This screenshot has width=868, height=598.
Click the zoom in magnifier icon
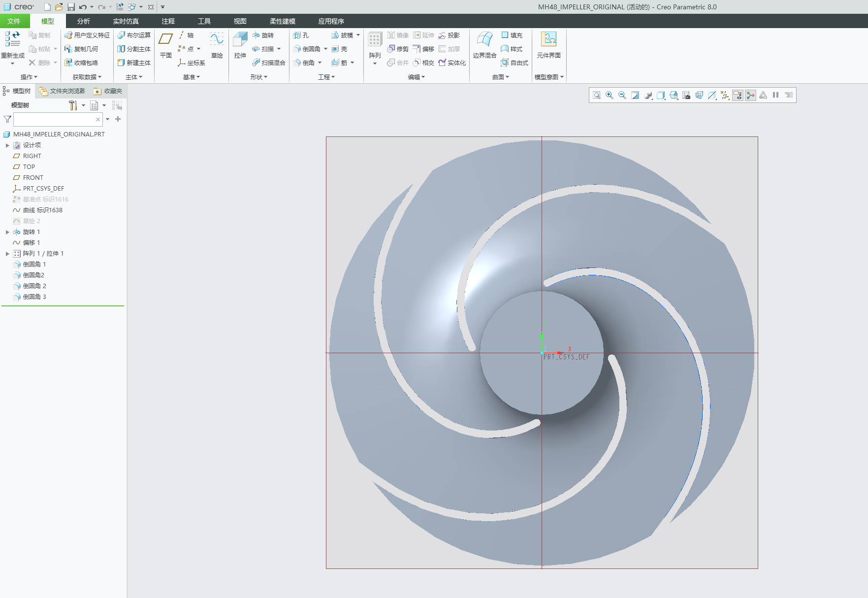tap(610, 96)
